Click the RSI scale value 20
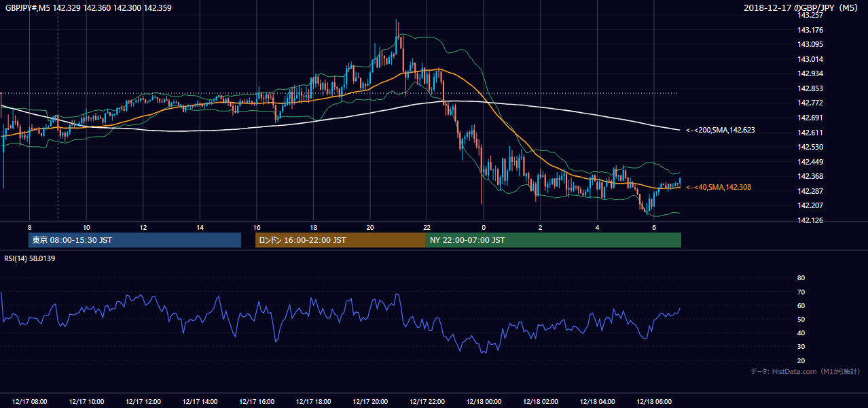 [x=801, y=361]
